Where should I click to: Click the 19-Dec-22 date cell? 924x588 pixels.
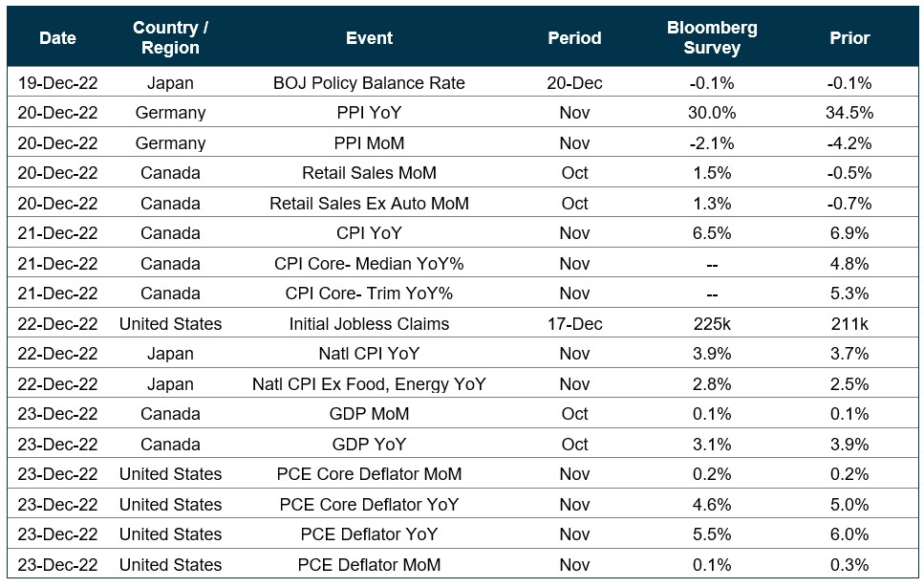pos(57,83)
